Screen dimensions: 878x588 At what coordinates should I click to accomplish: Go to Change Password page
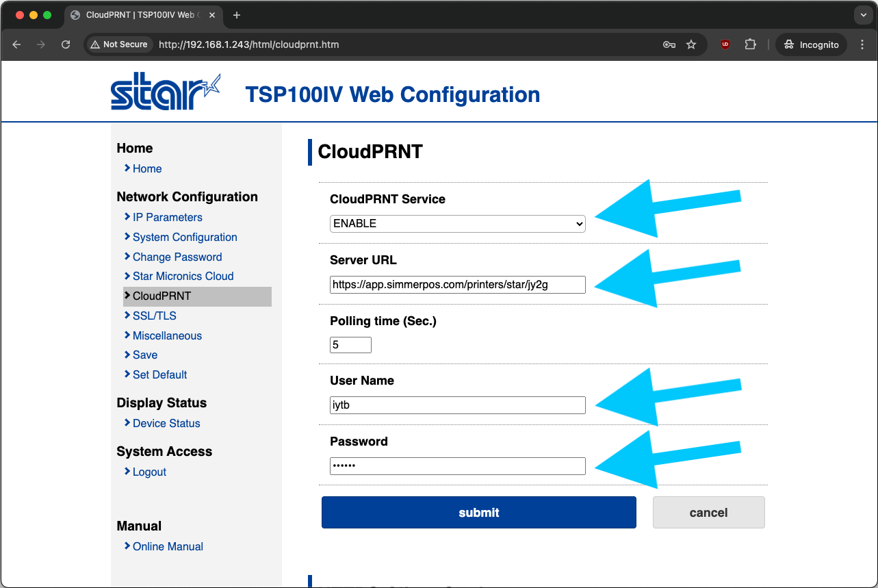click(x=177, y=257)
